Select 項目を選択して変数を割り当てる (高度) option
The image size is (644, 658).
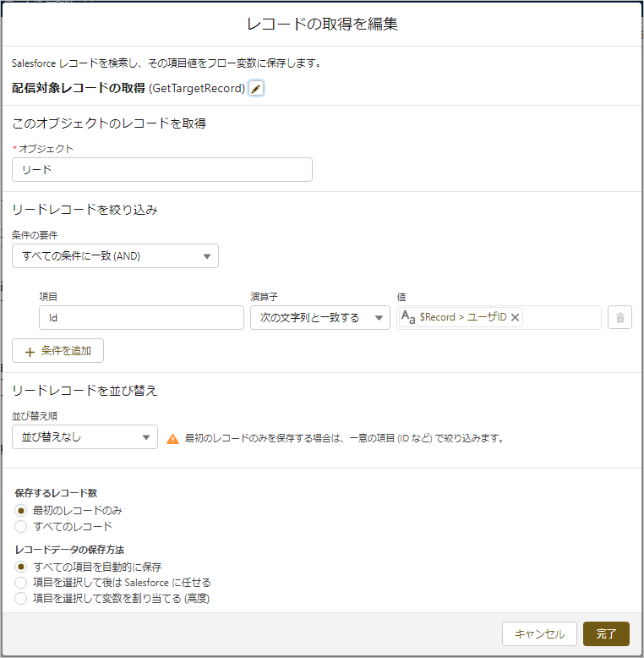coord(20,598)
